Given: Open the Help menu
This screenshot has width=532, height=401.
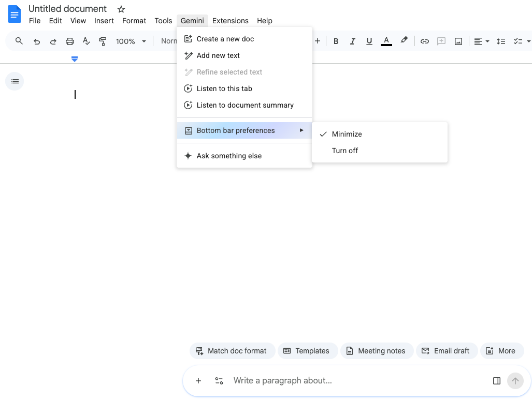Looking at the screenshot, I should [264, 21].
